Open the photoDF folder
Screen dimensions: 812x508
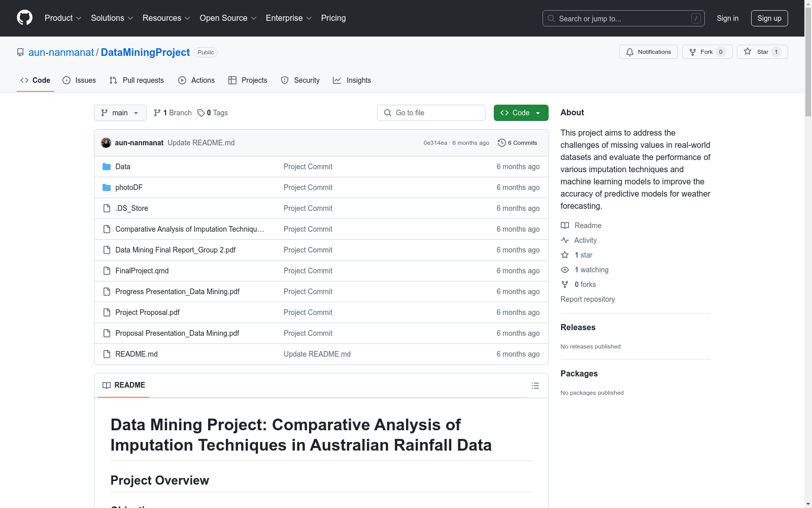point(129,187)
